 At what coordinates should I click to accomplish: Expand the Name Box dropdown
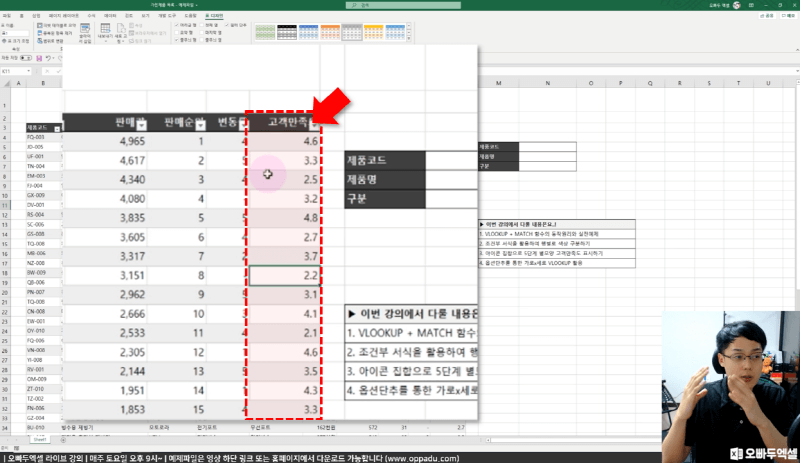29,71
